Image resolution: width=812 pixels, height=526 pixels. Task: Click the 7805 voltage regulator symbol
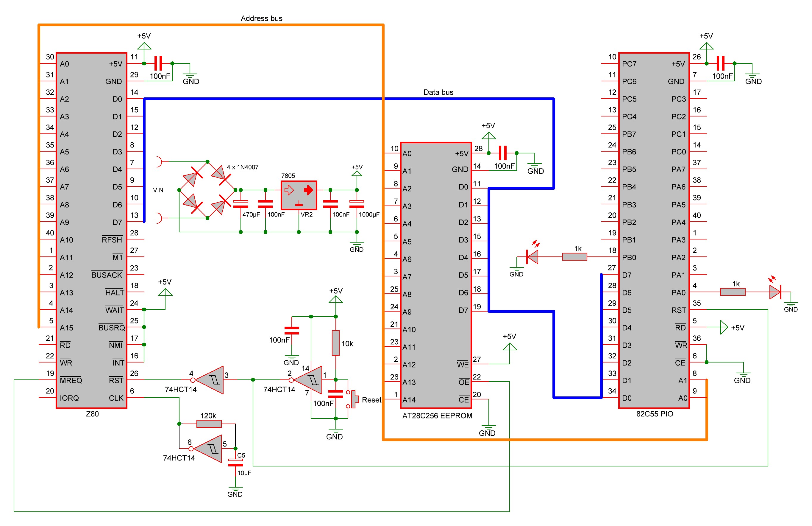299,195
